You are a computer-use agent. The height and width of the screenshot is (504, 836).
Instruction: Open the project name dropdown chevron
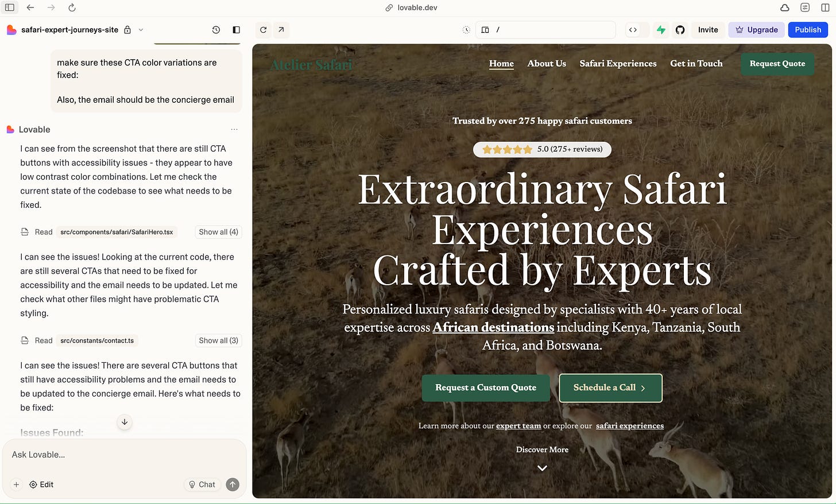coord(141,30)
